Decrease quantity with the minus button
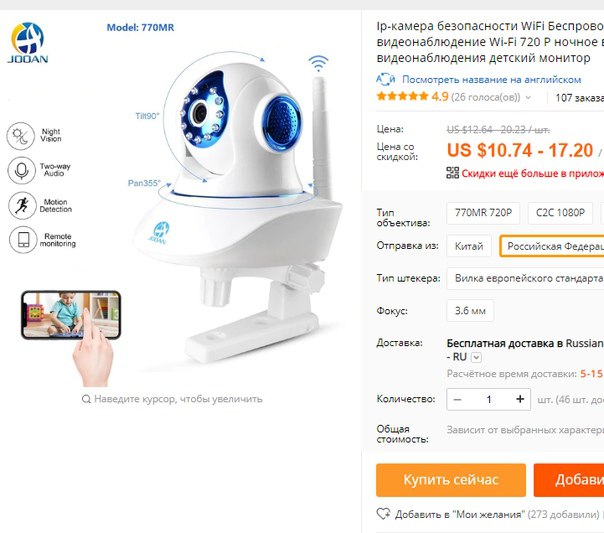 [458, 399]
